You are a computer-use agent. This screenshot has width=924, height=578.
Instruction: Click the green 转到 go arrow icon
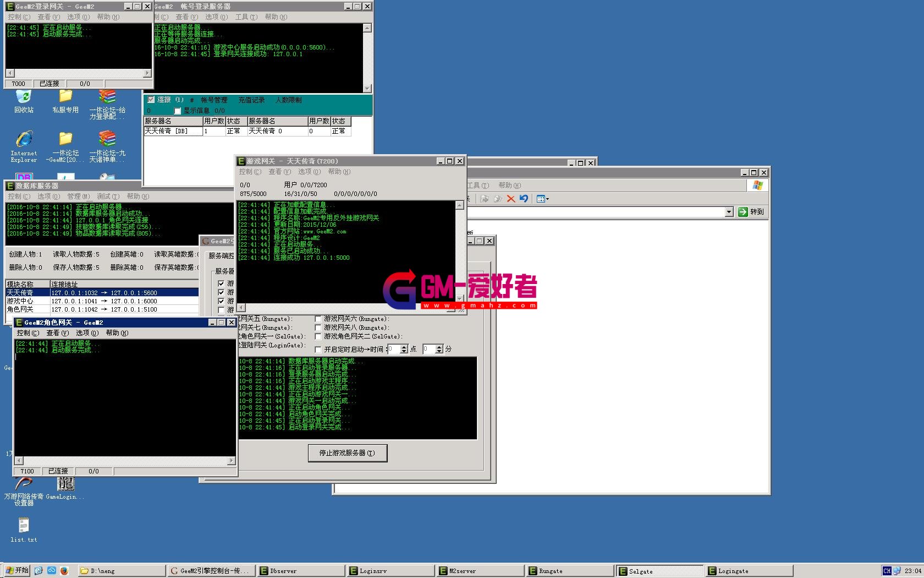click(743, 212)
